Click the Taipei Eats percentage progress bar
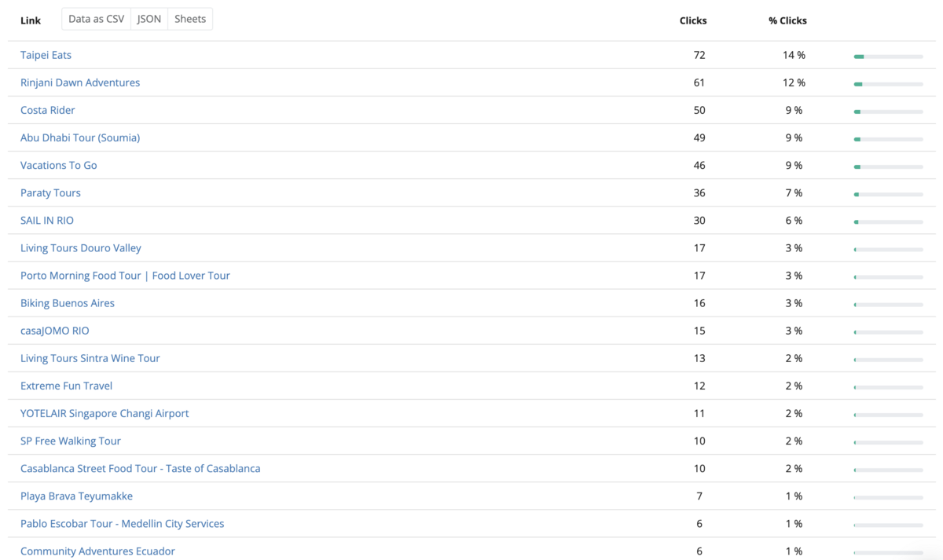The image size is (943, 560). pos(888,57)
